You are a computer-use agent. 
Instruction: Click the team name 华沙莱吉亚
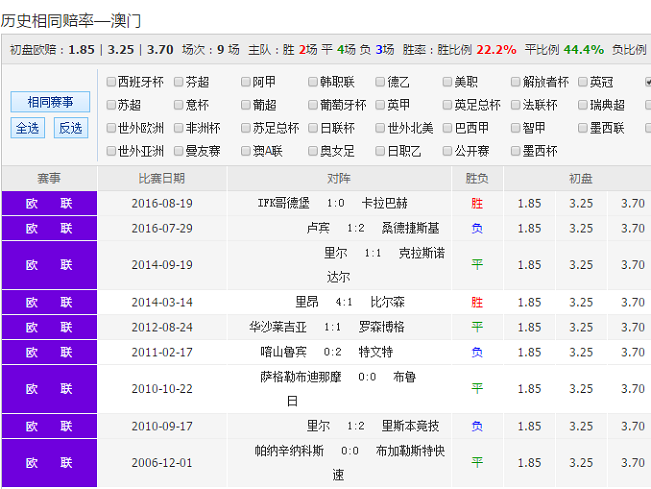click(278, 327)
